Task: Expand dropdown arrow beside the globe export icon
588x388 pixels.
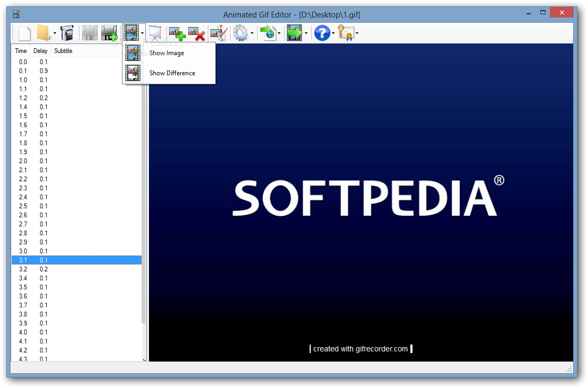Action: pos(279,33)
